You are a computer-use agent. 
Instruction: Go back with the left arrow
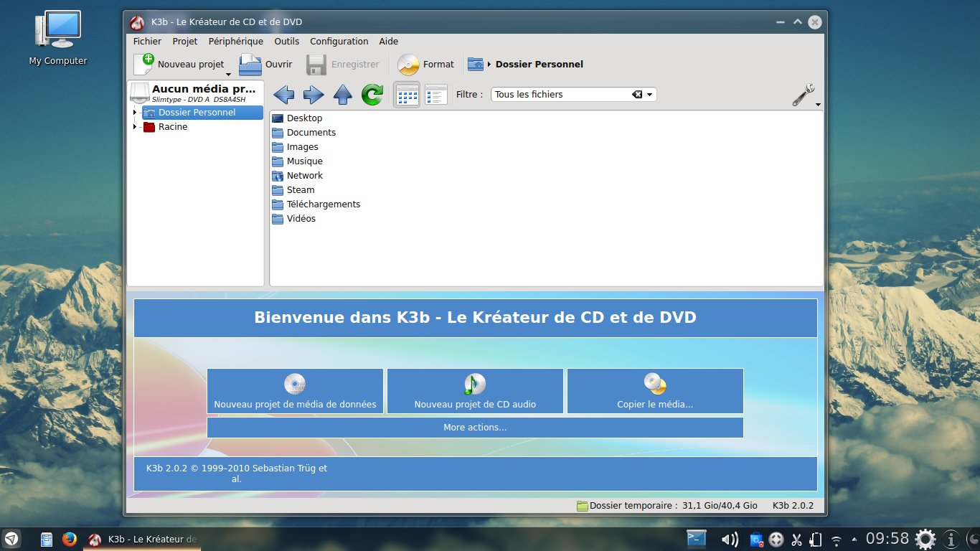point(284,94)
